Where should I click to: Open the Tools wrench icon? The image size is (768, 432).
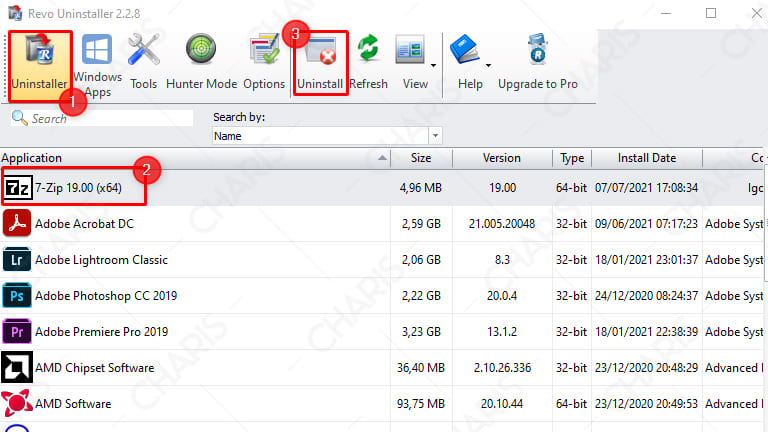(x=144, y=50)
